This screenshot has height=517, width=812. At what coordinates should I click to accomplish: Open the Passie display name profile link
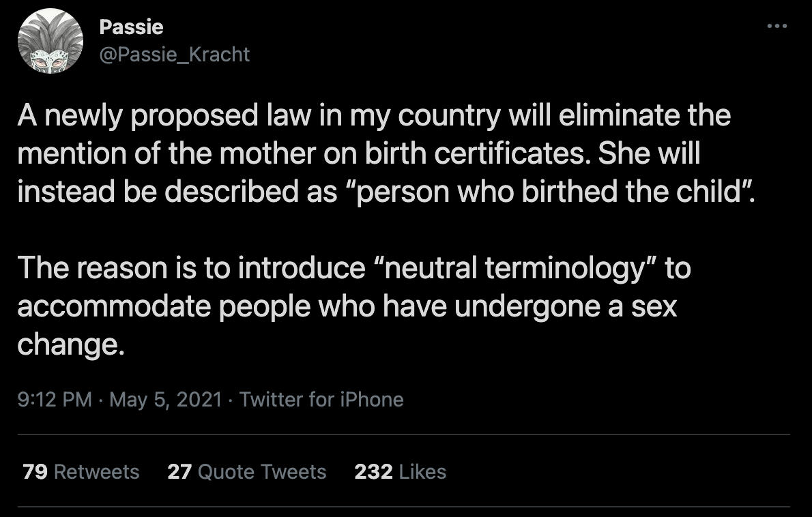pos(131,27)
